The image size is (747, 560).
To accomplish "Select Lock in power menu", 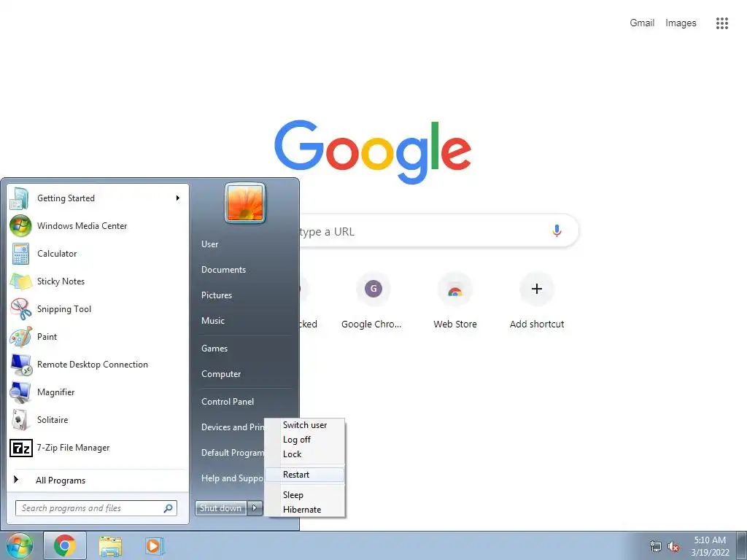I will [305, 454].
